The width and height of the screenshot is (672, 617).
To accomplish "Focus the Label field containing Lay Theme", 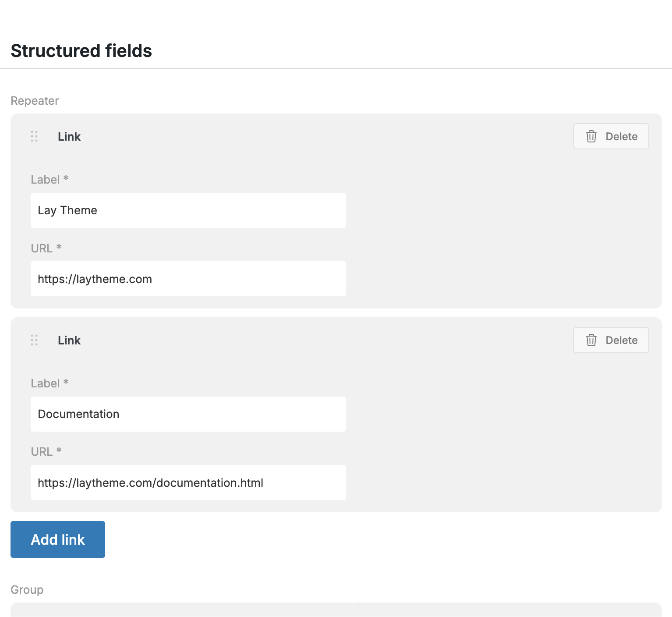I will click(188, 210).
